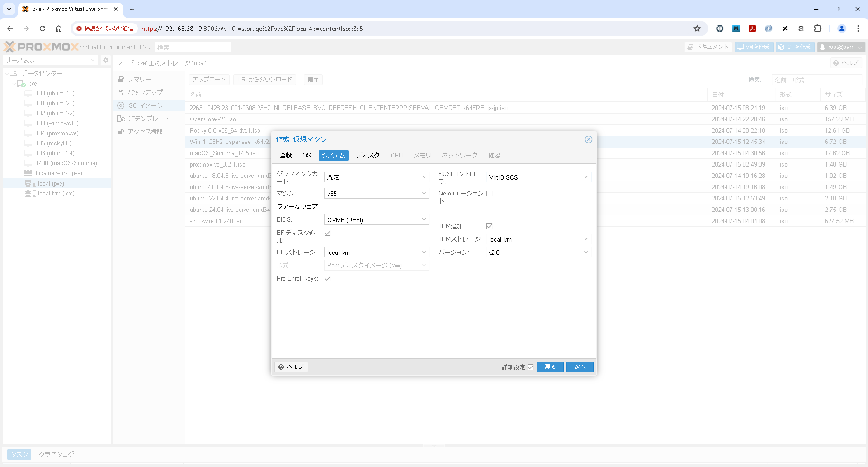Toggle the Add EFI Disk checkbox
Screen dimensions: 868x467
[x=327, y=233]
